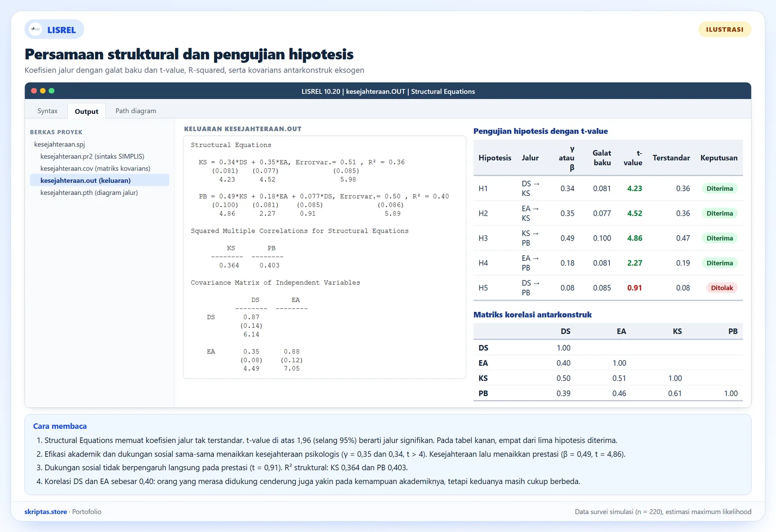Open the skriptas.store link

coord(46,512)
